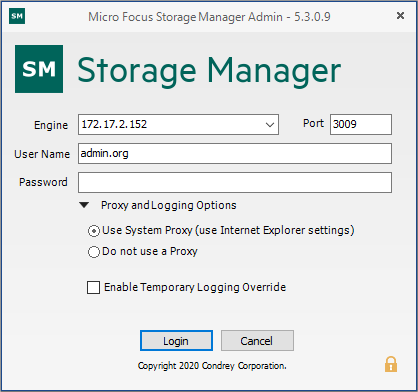Click the Storage Manager heading text
Image resolution: width=418 pixels, height=392 pixels.
click(x=209, y=72)
